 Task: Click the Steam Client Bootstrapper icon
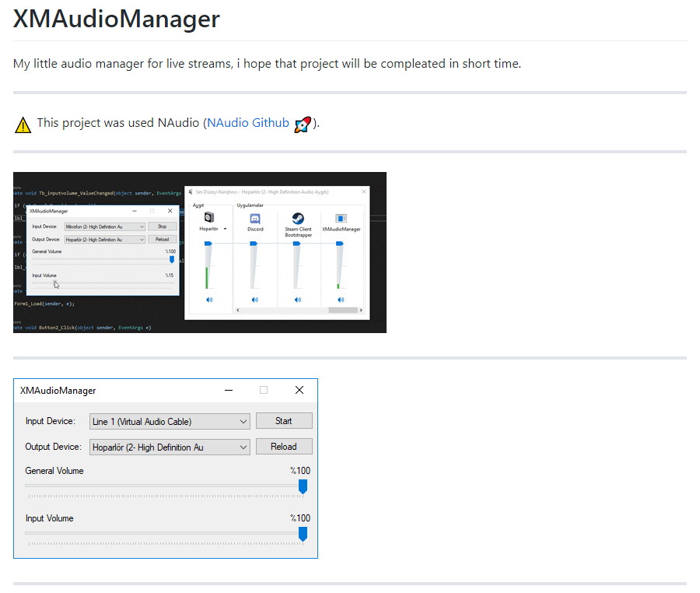(298, 219)
